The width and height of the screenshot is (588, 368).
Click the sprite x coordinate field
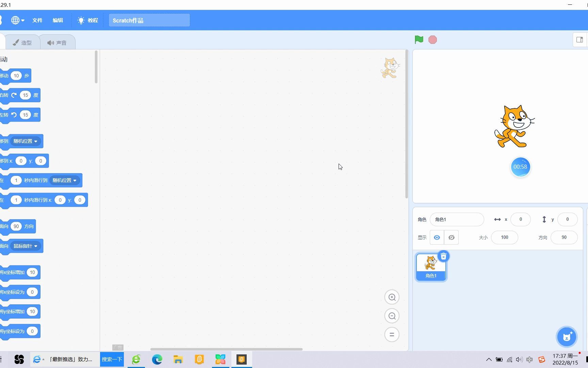point(521,219)
